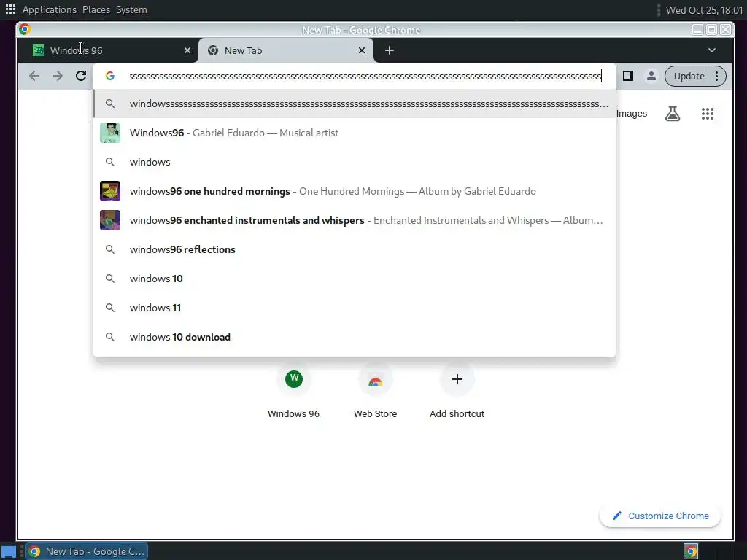Open the Search Labs flask icon
This screenshot has height=560, width=747.
672,114
